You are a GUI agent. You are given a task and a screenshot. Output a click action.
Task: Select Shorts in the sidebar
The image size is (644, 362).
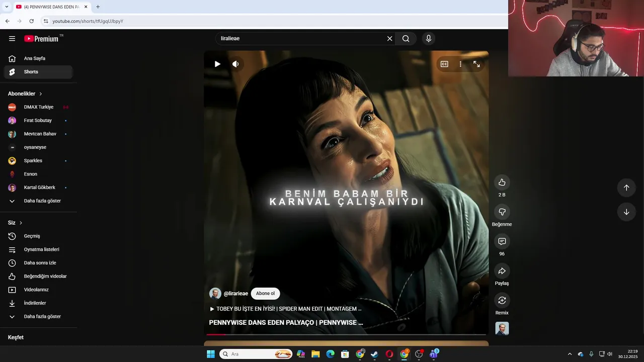(38, 72)
